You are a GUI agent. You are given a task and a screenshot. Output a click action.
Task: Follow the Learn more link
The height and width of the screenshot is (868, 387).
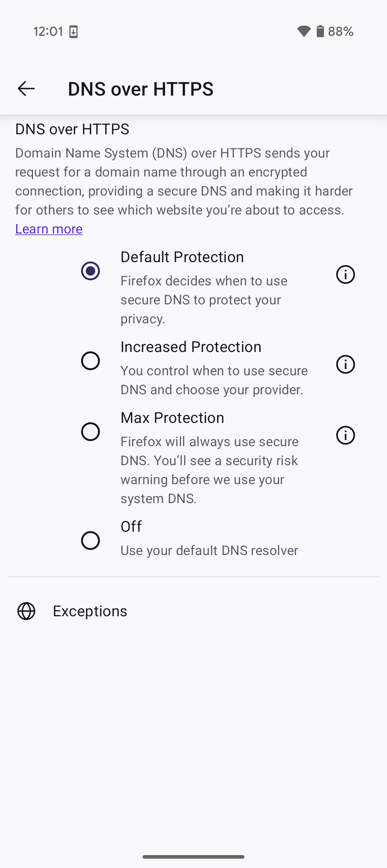[49, 229]
